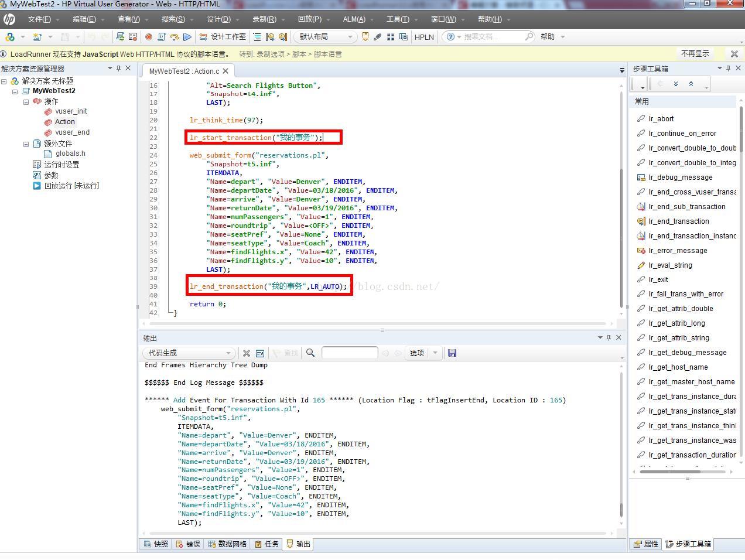Click the record button in the toolbar

(x=149, y=36)
